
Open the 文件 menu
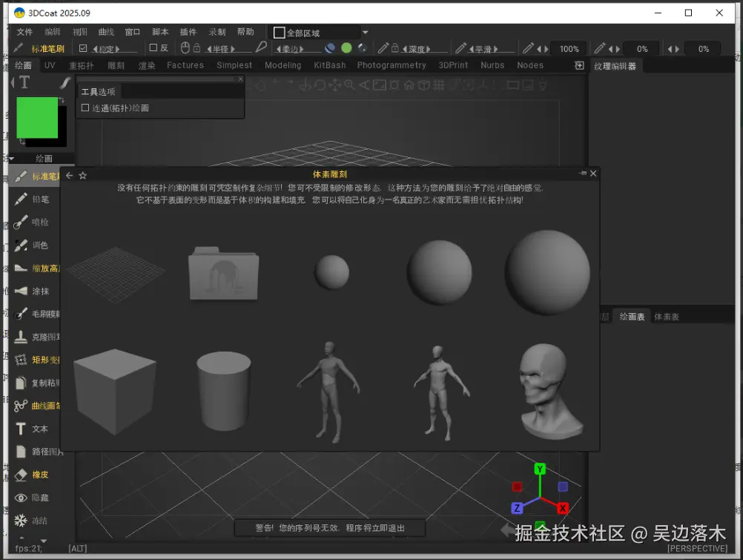[24, 32]
